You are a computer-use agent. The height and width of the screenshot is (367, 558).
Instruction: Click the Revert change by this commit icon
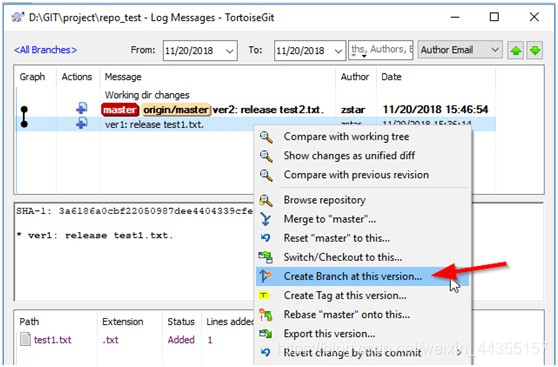[265, 352]
